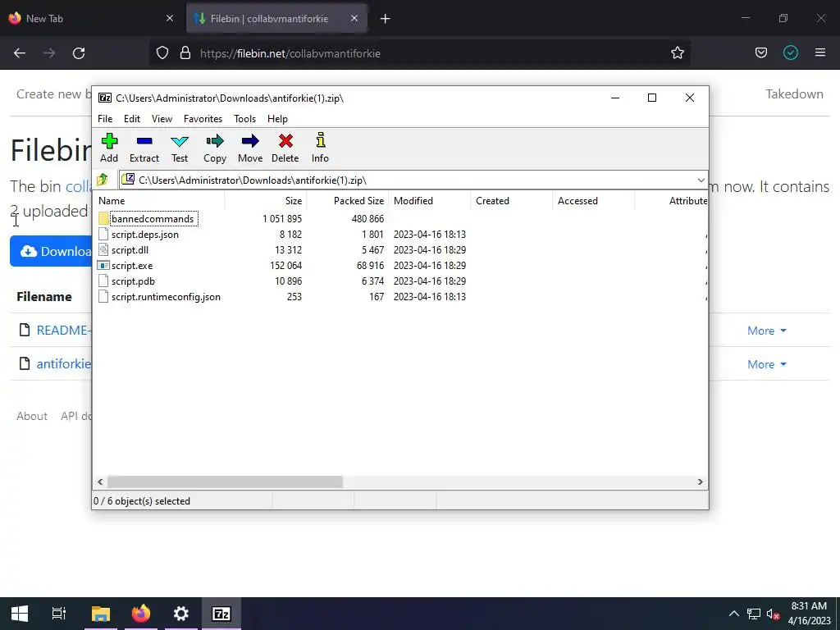
Task: Open the Tools menu in 7-Zip
Action: pos(244,119)
